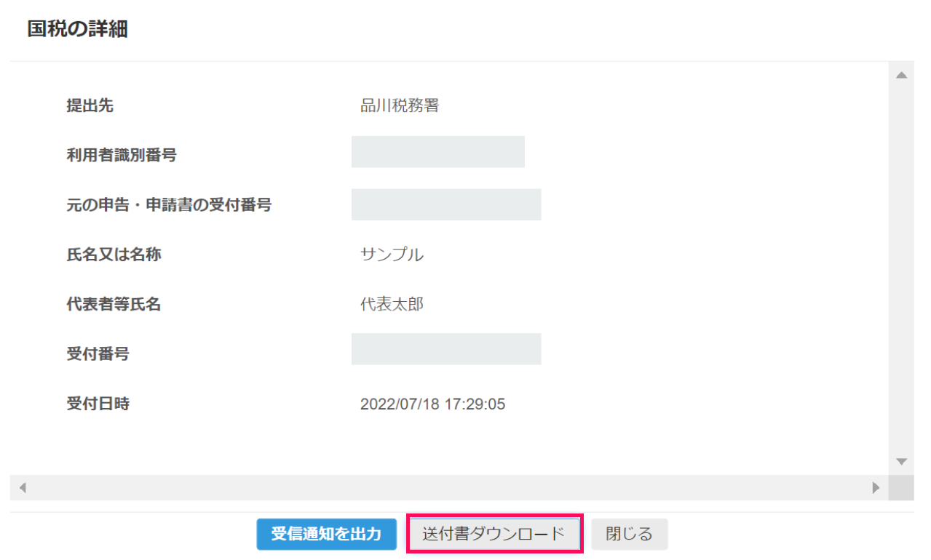This screenshot has width=931, height=560.
Task: Click the 受信通知を出力 button
Action: click(x=326, y=534)
